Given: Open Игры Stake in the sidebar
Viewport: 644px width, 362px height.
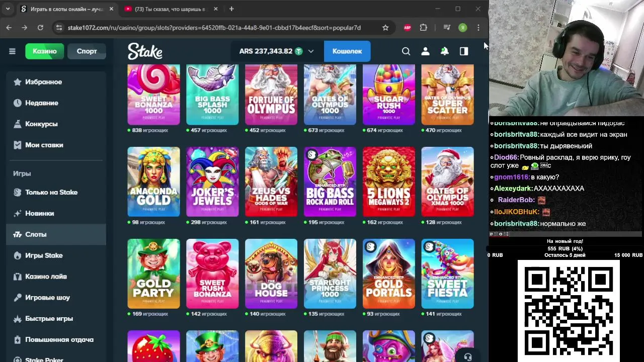Looking at the screenshot, I should pyautogui.click(x=56, y=256).
